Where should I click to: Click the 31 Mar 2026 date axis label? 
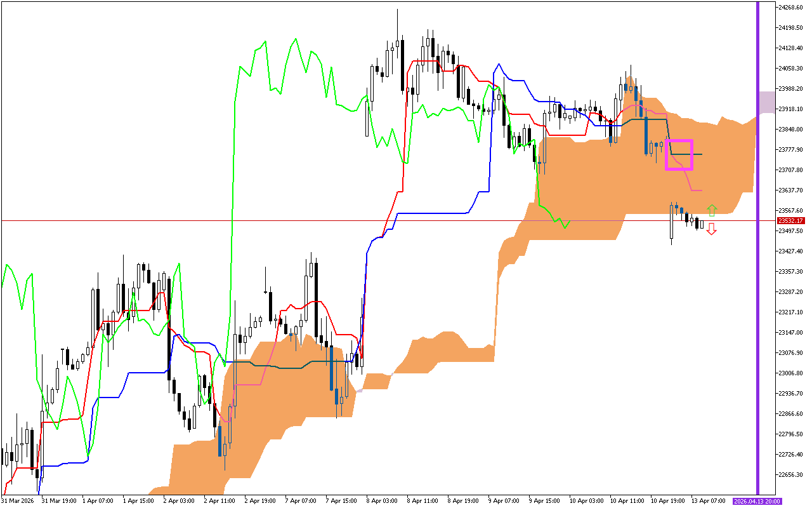(18, 500)
